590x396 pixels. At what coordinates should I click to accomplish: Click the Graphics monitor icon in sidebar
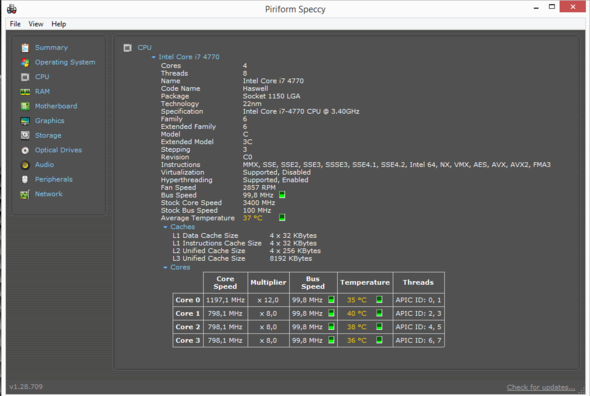25,121
